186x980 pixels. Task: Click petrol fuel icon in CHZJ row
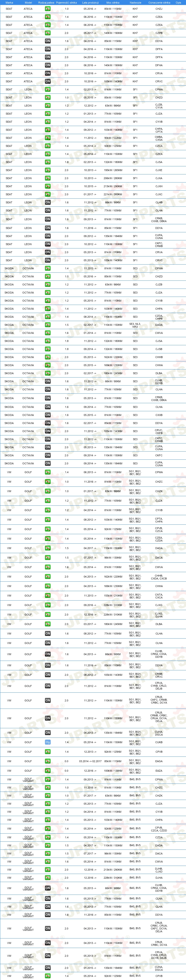tap(48, 9)
